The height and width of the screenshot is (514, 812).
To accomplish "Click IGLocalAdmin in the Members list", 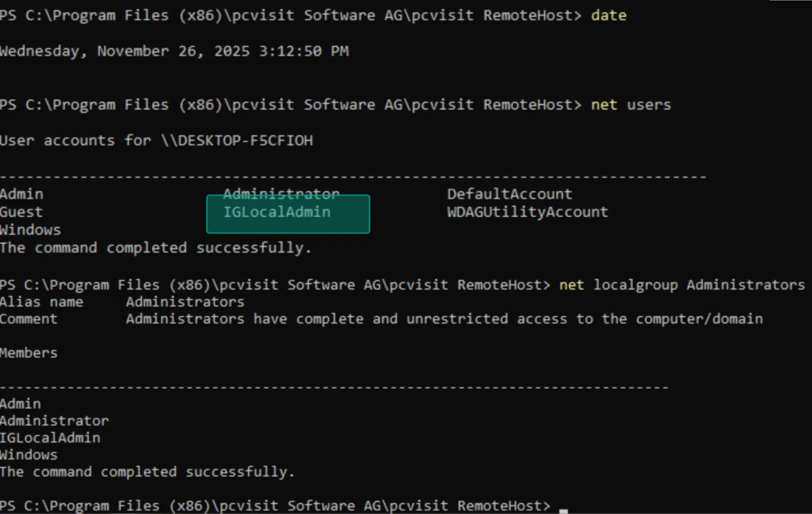I will (50, 438).
